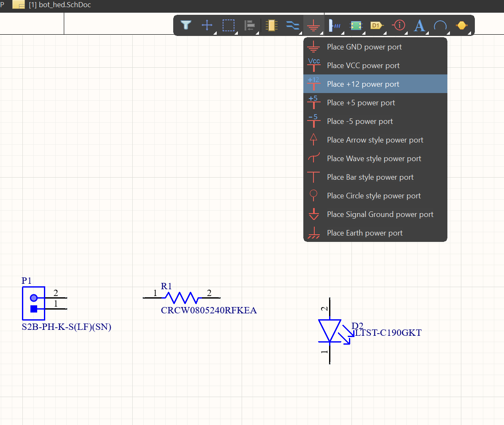Pick Place Arrow style power port
504x425 pixels.
click(375, 140)
